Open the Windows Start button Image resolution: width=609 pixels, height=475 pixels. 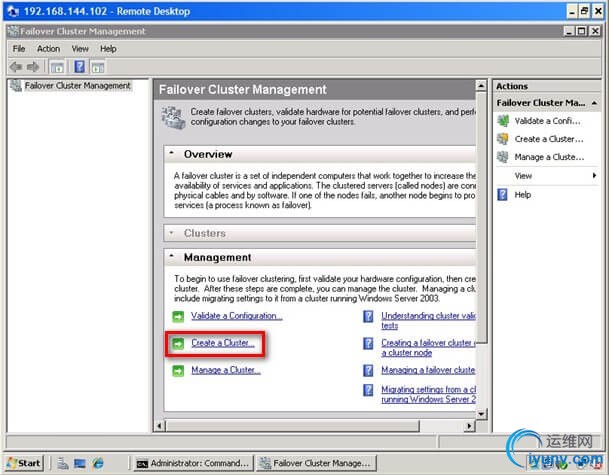coord(24,463)
